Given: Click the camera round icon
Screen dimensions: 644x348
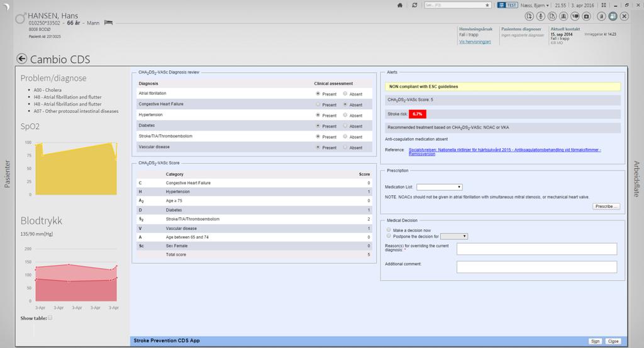Looking at the screenshot, I should pos(587,16).
